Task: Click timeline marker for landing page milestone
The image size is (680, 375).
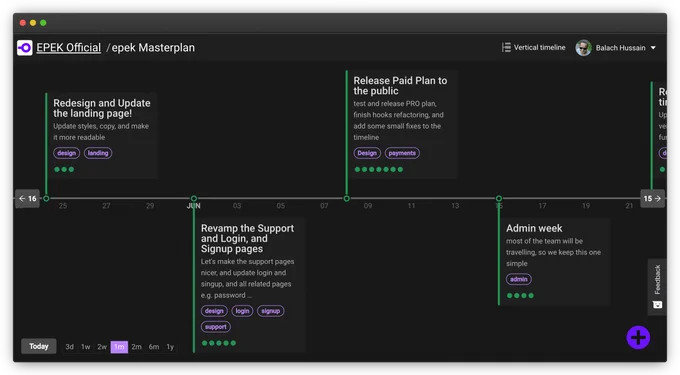Action: pyautogui.click(x=46, y=199)
